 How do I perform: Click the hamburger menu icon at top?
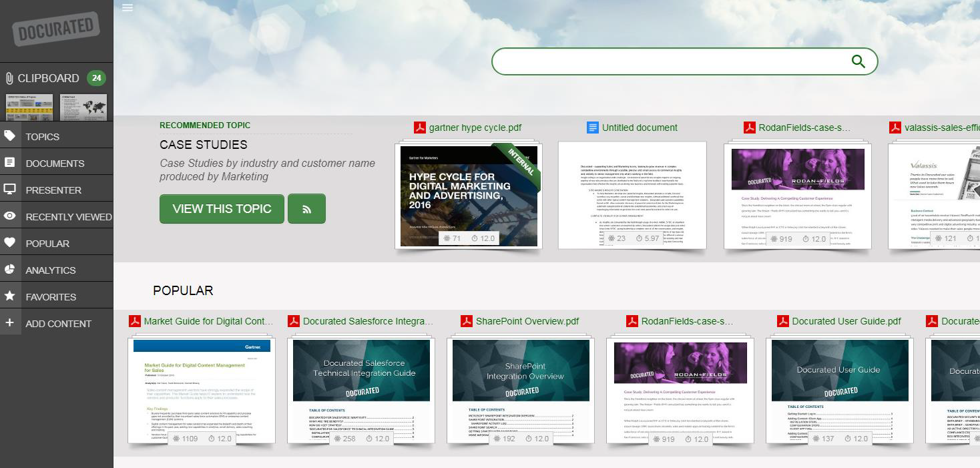[128, 8]
